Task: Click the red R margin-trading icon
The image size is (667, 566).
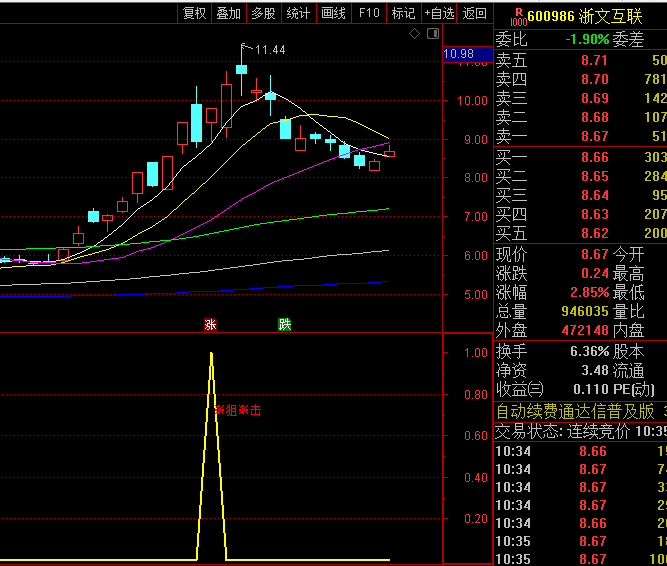Action: pyautogui.click(x=517, y=16)
